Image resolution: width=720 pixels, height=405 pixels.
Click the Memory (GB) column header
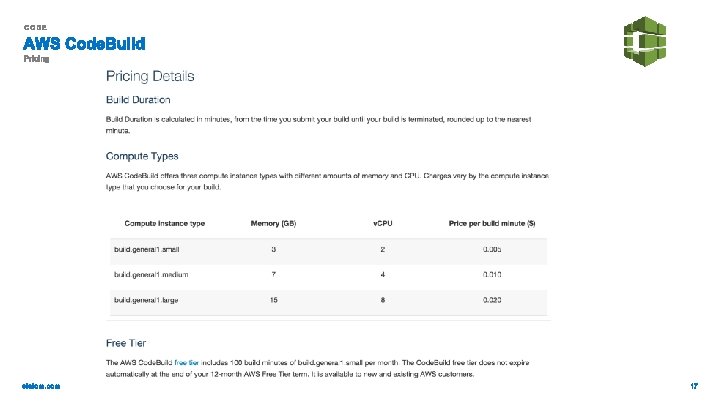(272, 223)
